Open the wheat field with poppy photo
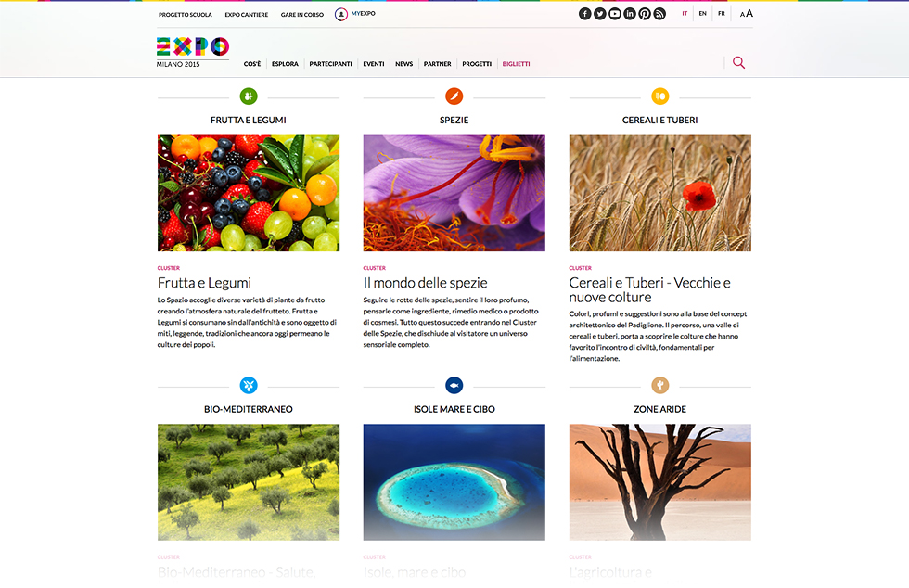 point(659,193)
